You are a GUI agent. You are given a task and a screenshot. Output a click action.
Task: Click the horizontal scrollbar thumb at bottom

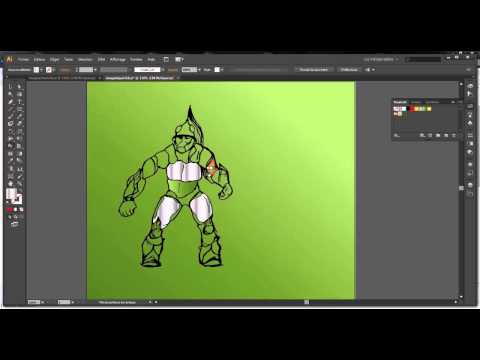pos(306,302)
